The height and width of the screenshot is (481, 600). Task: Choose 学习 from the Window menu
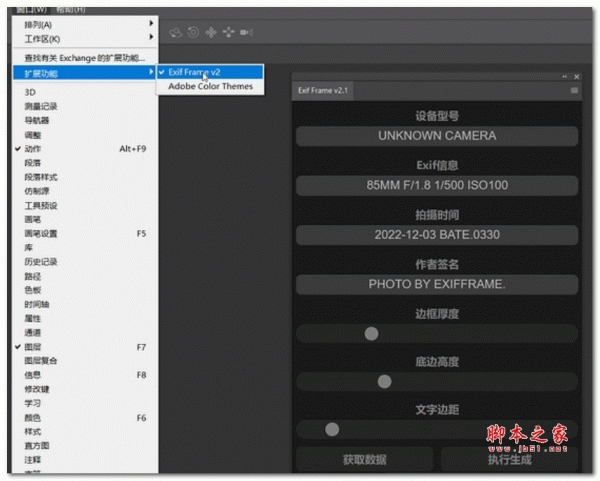(x=85, y=403)
